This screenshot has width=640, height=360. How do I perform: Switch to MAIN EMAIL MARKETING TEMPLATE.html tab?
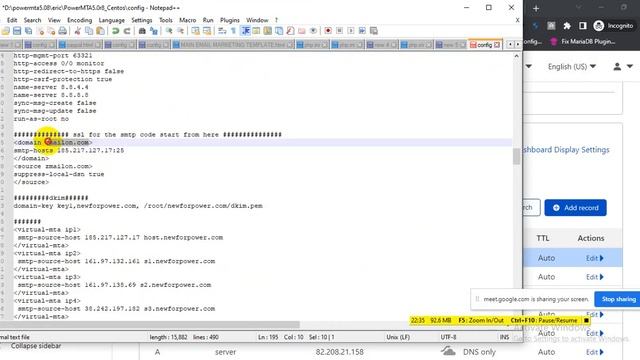[x=233, y=44]
